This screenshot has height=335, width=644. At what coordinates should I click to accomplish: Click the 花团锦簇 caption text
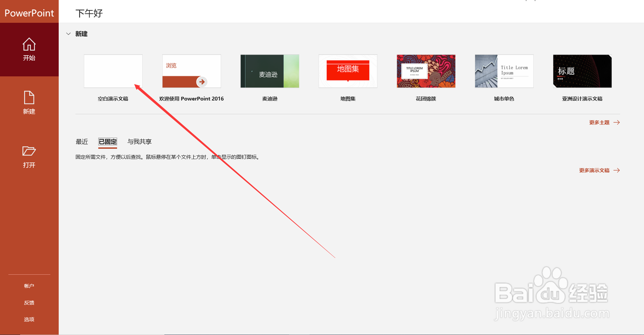point(426,99)
